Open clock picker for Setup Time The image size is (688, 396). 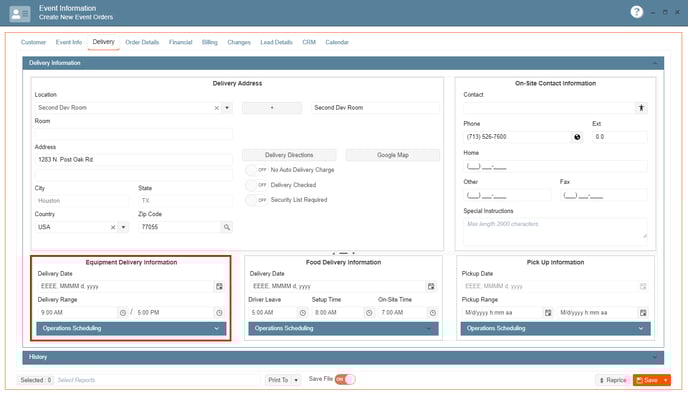(x=369, y=313)
